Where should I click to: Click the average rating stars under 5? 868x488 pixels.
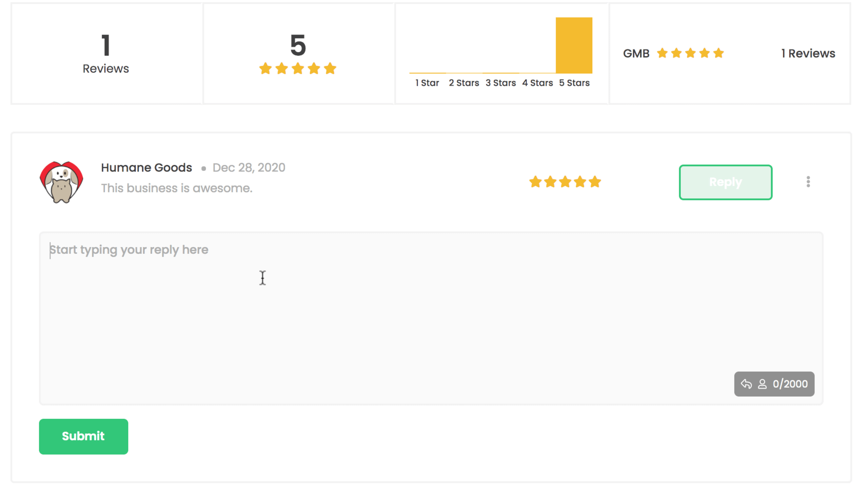pyautogui.click(x=298, y=68)
